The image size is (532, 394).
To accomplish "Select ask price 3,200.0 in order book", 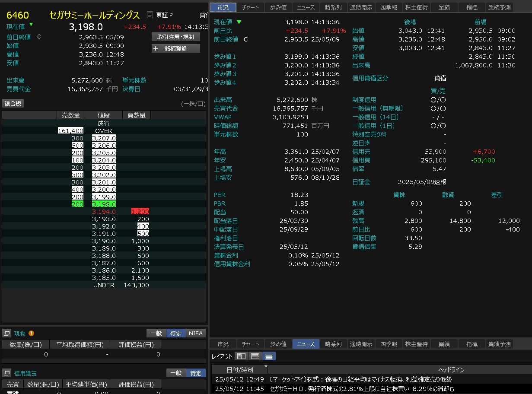I will point(104,189).
